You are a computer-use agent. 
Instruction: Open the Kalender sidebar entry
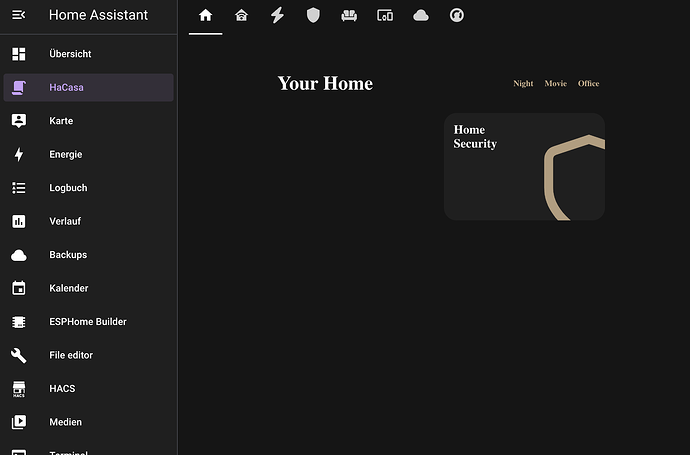pos(88,288)
